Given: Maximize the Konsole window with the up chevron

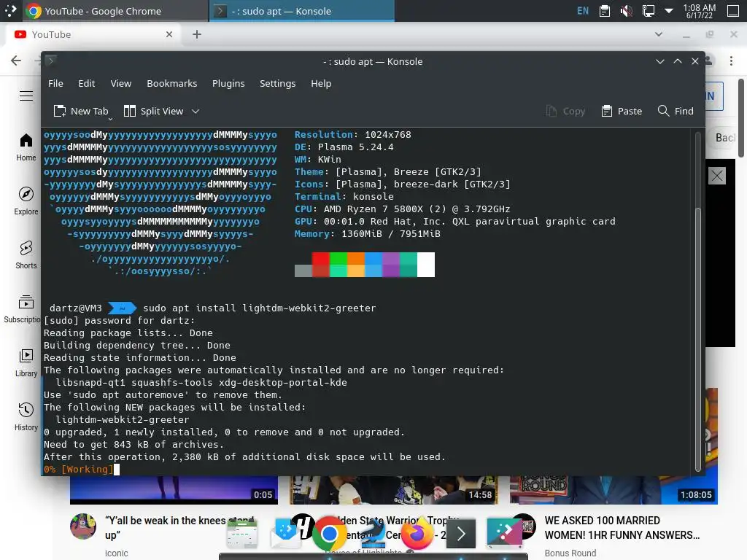Looking at the screenshot, I should click(x=678, y=61).
